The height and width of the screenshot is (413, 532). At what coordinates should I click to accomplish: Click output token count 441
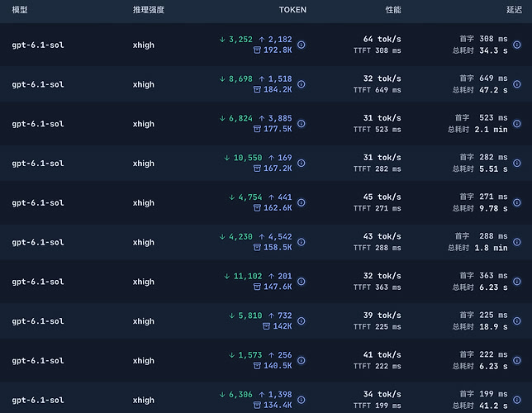click(285, 197)
